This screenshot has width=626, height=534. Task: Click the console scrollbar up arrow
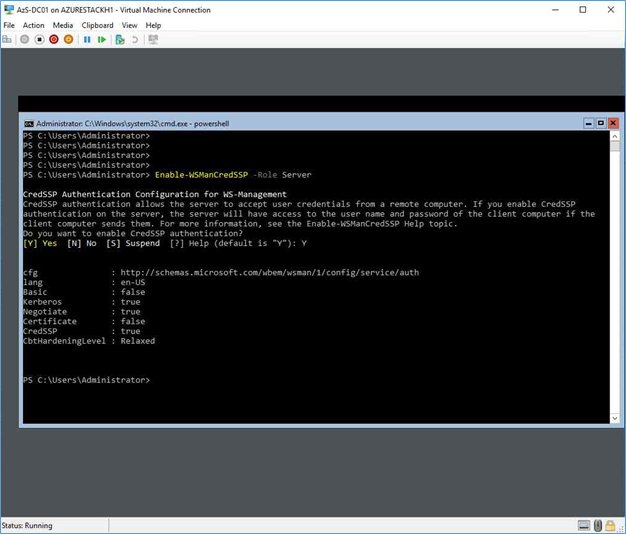615,136
